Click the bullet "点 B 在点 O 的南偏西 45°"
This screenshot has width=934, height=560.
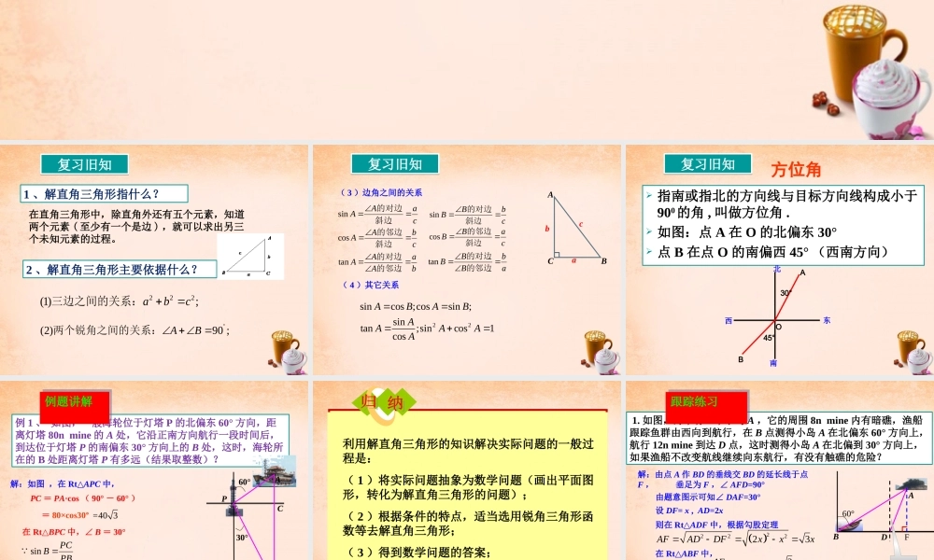773,252
